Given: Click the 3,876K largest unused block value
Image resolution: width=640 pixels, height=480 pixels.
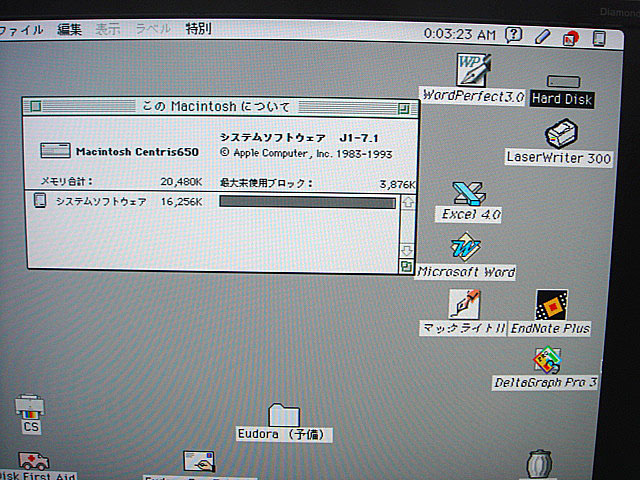Looking at the screenshot, I should (x=397, y=184).
